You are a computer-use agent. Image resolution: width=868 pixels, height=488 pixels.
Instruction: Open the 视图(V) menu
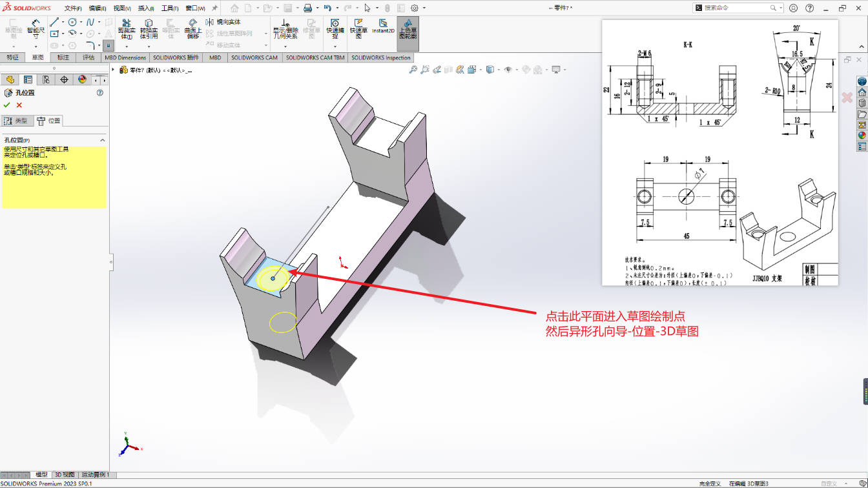point(122,8)
